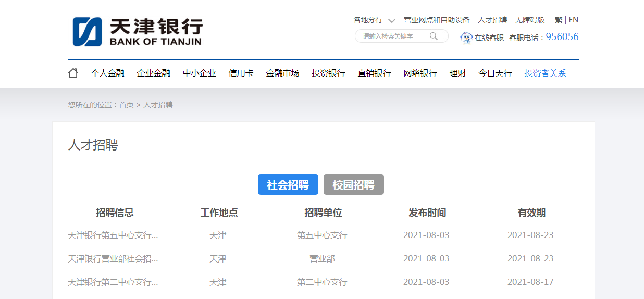Image resolution: width=644 pixels, height=299 pixels.
Task: Click 人才招聘 in breadcrumb
Action: coord(158,105)
